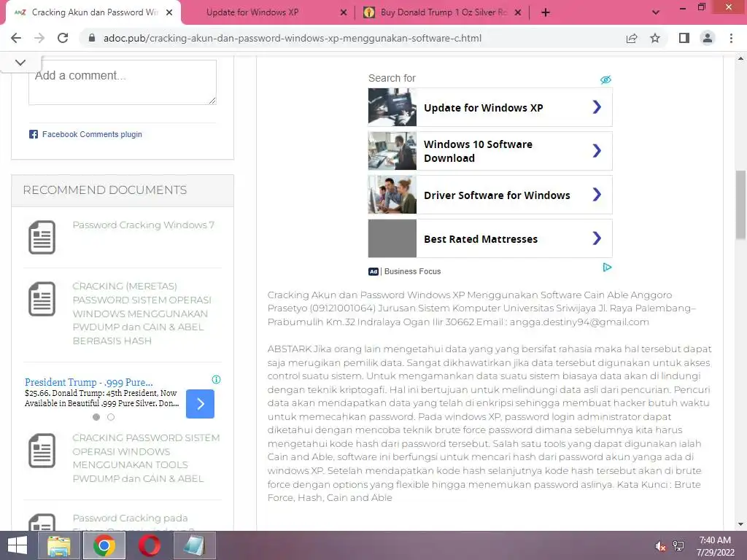Click the Facebook logo icon
Image resolution: width=747 pixels, height=560 pixels.
pyautogui.click(x=34, y=134)
